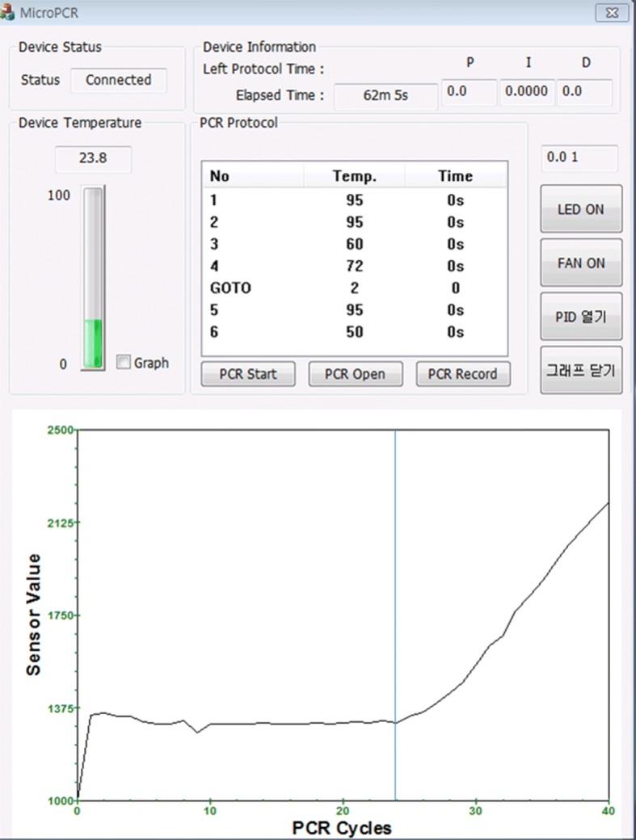Click the blue vertical marker line on graph
The height and width of the screenshot is (840, 636).
pyautogui.click(x=395, y=565)
